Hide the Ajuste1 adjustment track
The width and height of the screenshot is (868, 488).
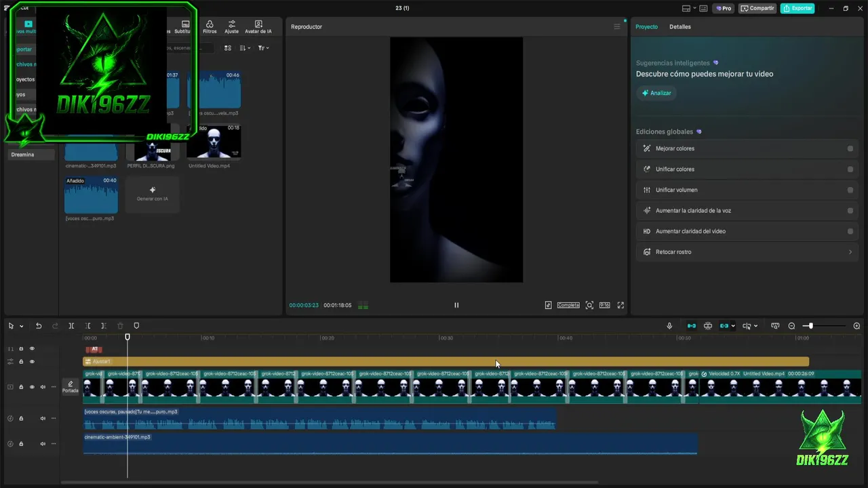pyautogui.click(x=32, y=362)
